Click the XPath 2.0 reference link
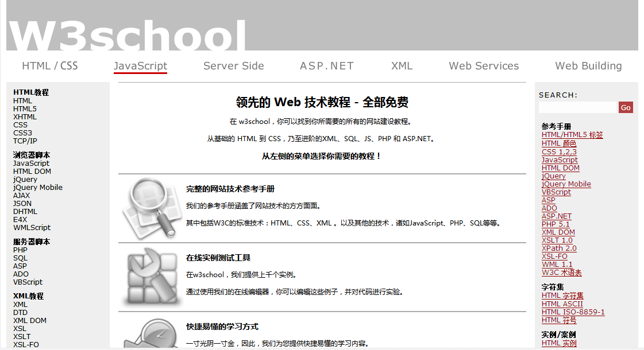Image resolution: width=644 pixels, height=350 pixels. coord(559,248)
